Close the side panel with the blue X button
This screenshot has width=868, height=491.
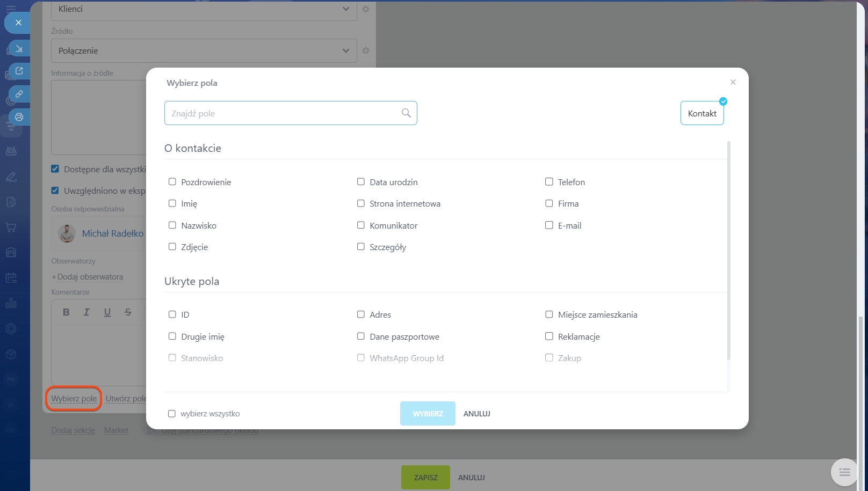[x=18, y=23]
